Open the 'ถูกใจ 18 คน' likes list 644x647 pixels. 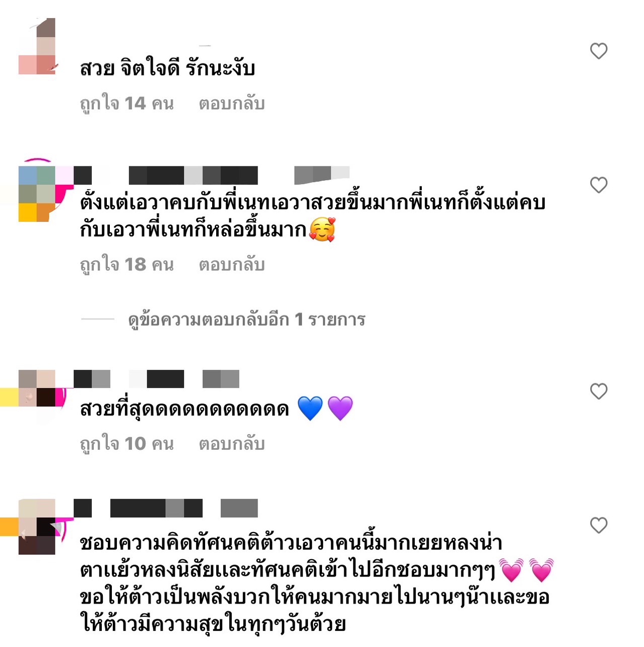[x=127, y=264]
